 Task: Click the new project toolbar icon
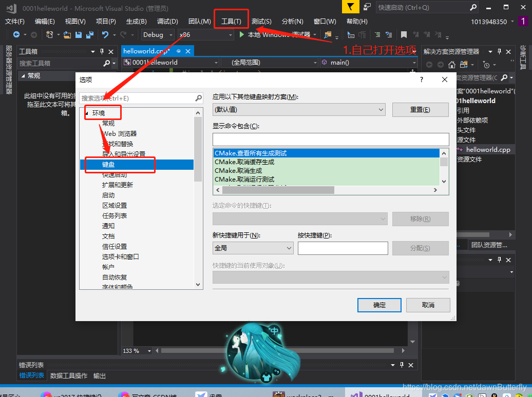pyautogui.click(x=49, y=34)
